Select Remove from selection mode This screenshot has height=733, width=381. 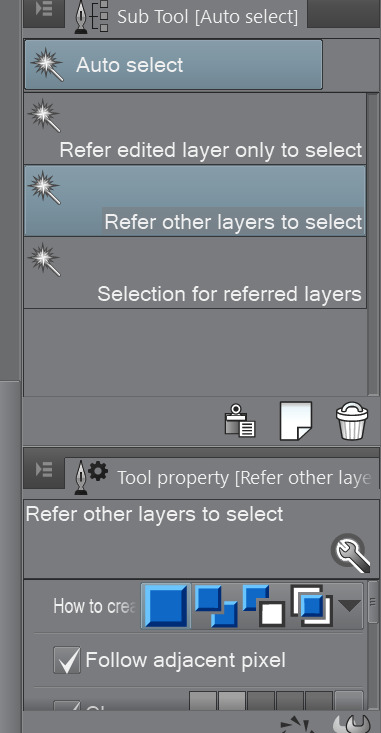(x=264, y=606)
